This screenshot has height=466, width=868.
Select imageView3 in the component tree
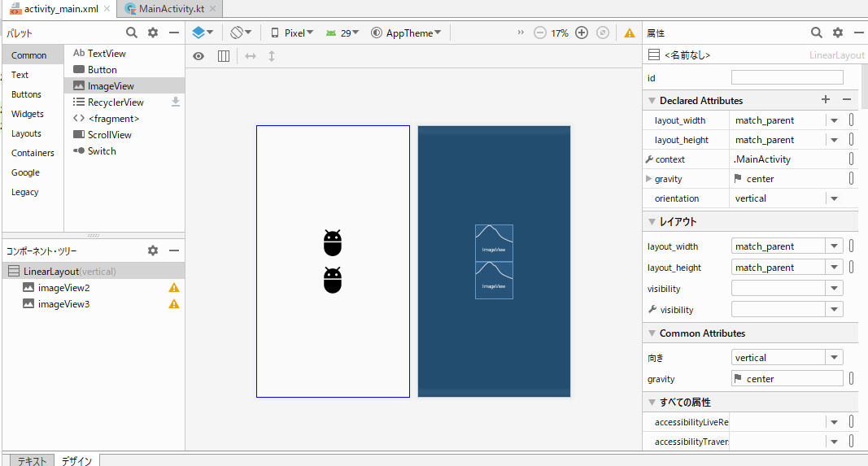click(x=63, y=304)
